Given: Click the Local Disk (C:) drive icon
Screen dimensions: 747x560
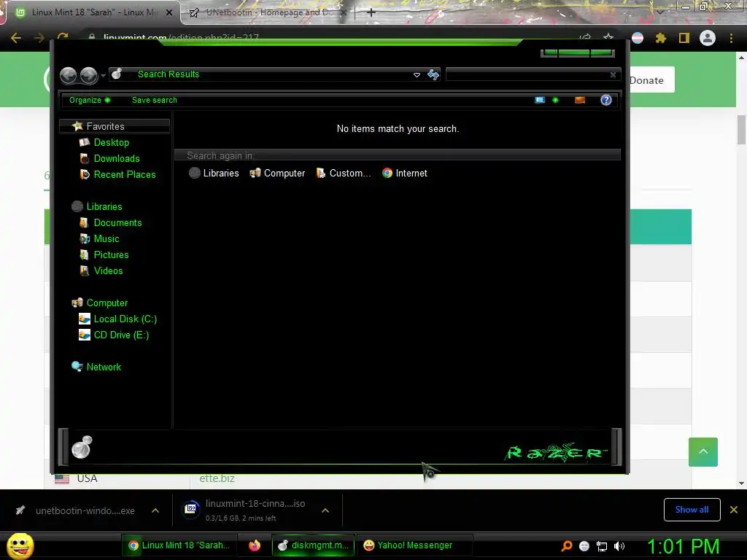Looking at the screenshot, I should [85, 319].
